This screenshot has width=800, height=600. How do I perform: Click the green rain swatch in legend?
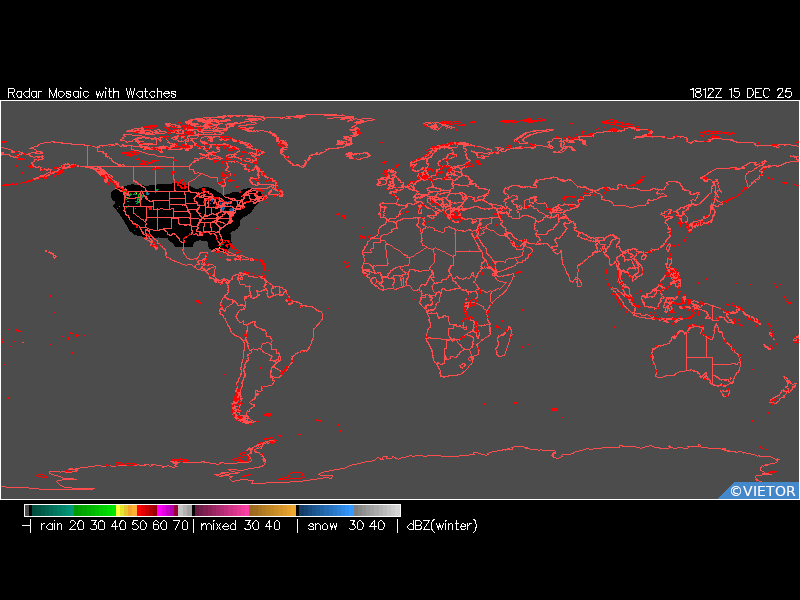point(95,510)
